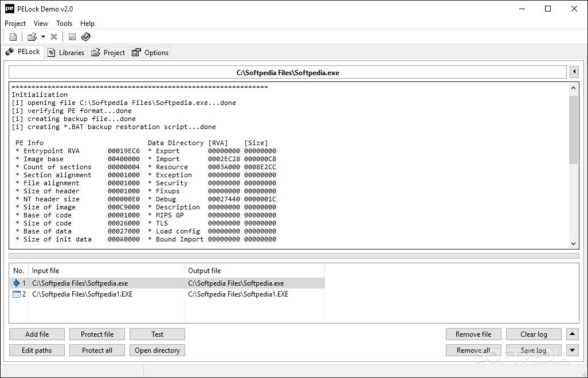This screenshot has height=378, width=588.
Task: Click the Save log button
Action: coord(534,350)
